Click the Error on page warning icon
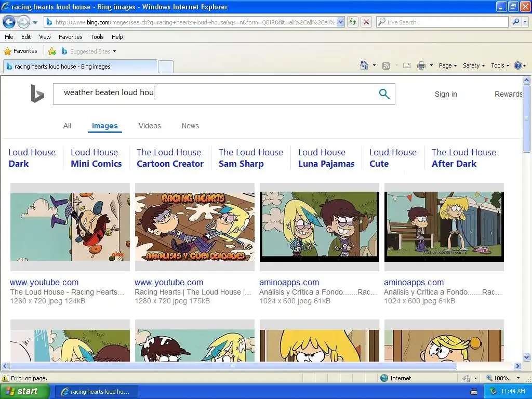Viewport: 532px width, 399px height. (x=5, y=378)
